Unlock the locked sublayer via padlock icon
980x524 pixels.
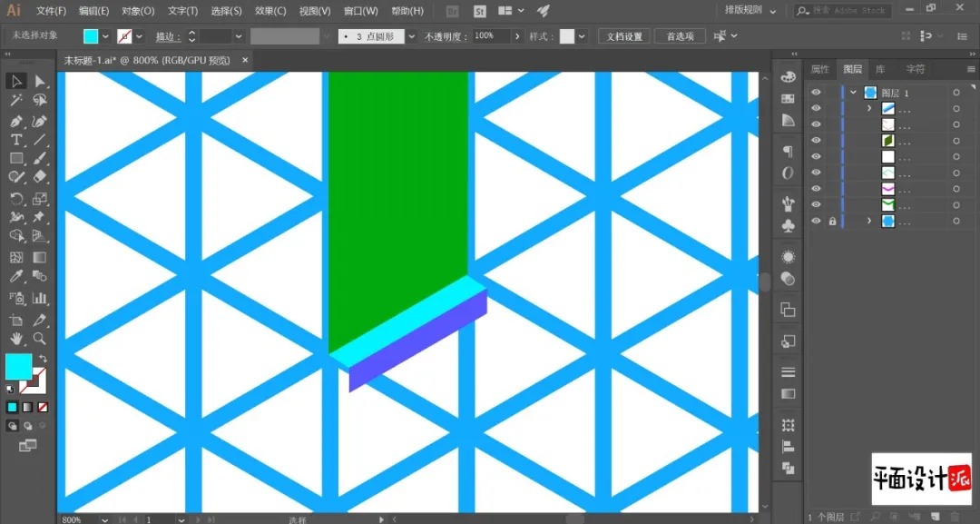pos(832,221)
